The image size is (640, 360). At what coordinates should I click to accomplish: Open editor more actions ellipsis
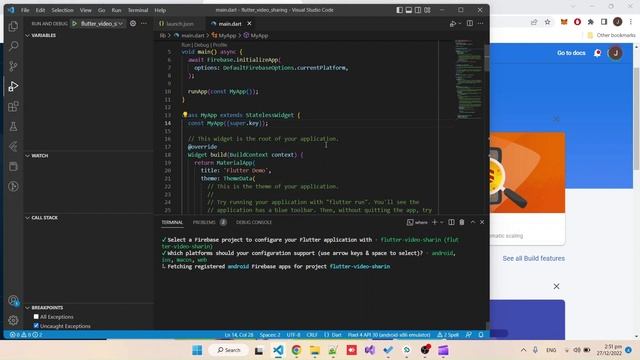coord(480,24)
